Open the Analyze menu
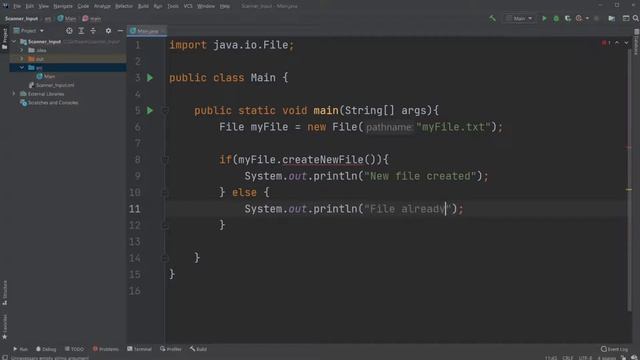The width and height of the screenshot is (640, 360). pyautogui.click(x=102, y=6)
